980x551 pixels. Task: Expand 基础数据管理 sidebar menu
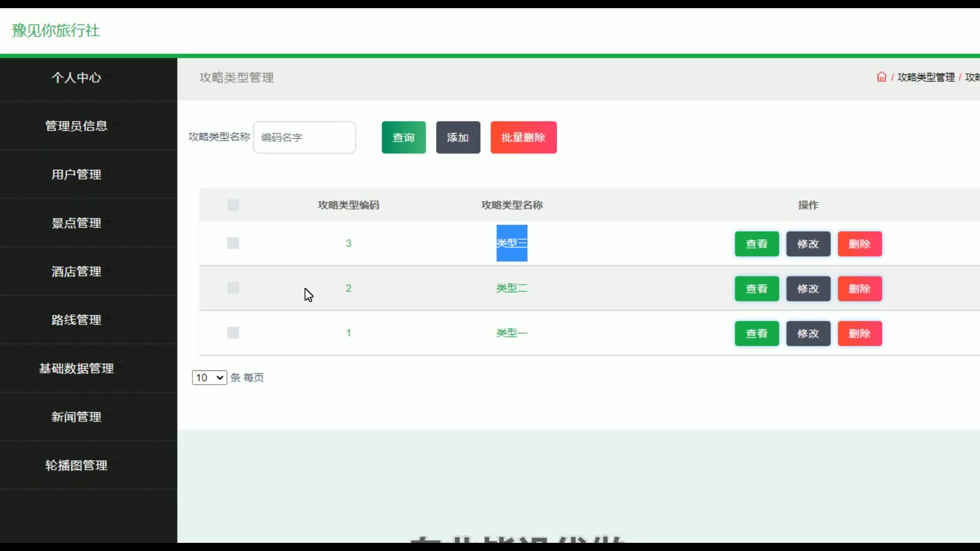coord(77,368)
